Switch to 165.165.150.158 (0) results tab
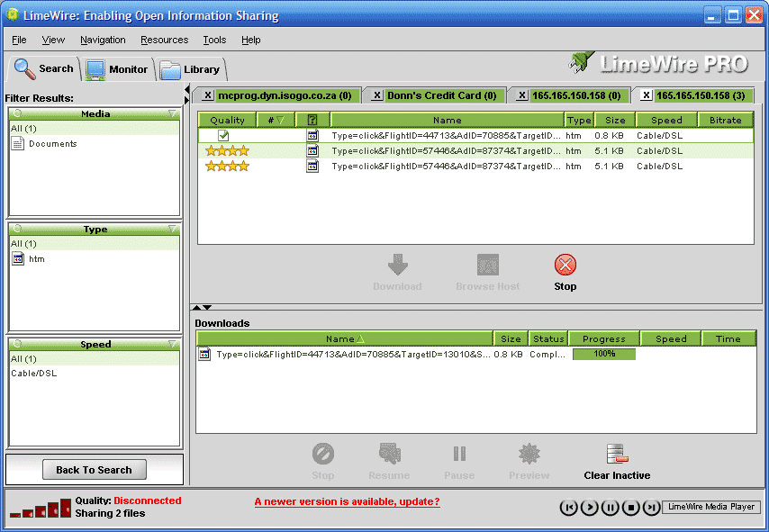 tap(576, 95)
